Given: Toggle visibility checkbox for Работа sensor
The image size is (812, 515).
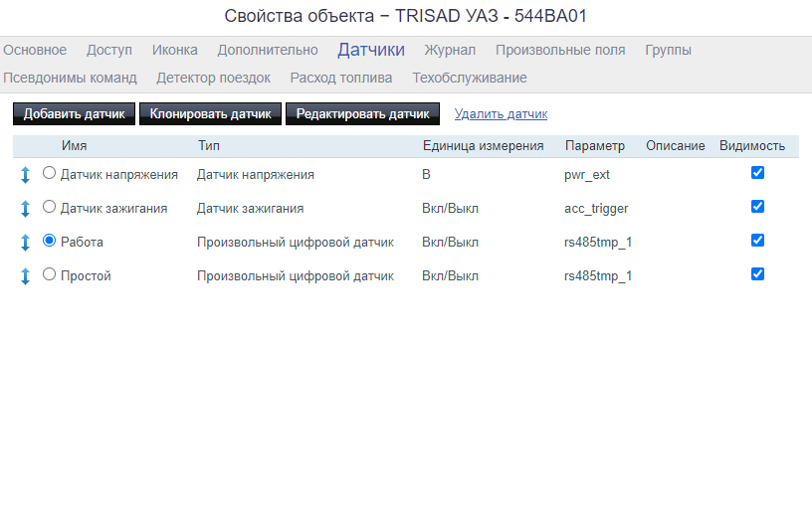Looking at the screenshot, I should click(x=757, y=240).
